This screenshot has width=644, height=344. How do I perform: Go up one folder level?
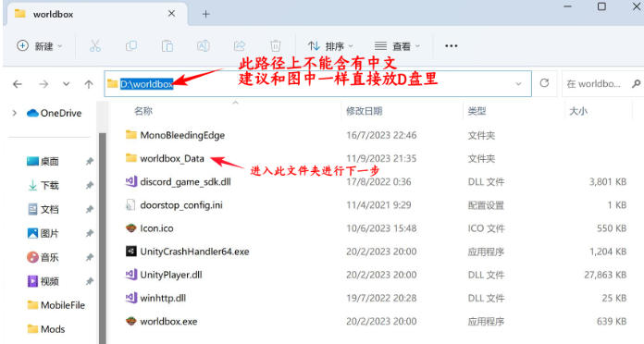pos(89,84)
